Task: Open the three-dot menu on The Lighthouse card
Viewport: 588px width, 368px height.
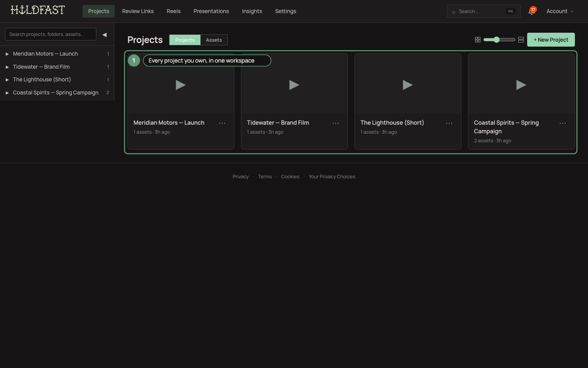Action: [x=449, y=123]
